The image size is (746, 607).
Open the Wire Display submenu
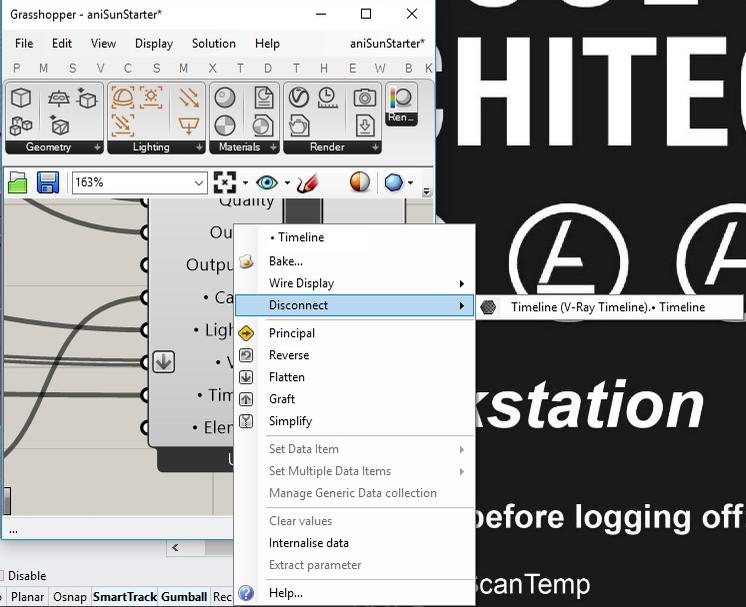pos(354,283)
